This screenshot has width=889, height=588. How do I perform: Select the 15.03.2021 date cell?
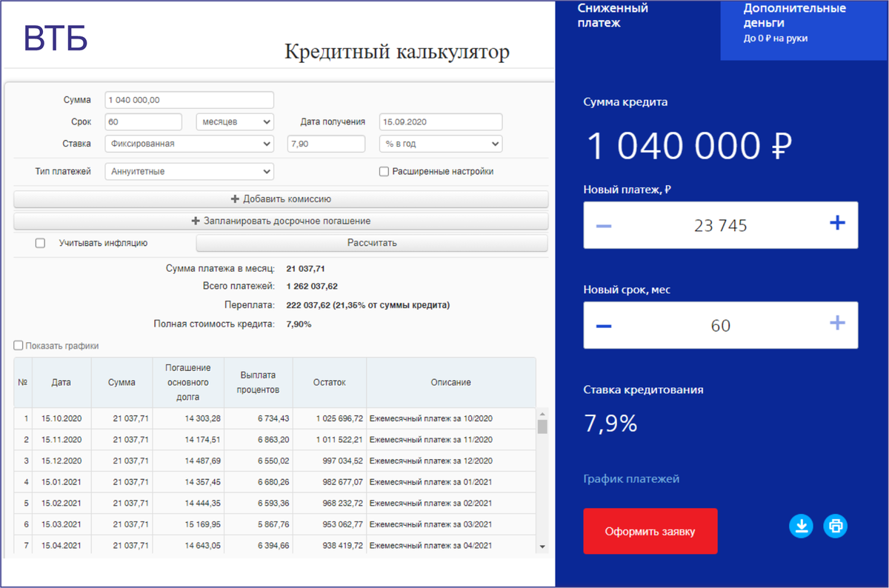[61, 524]
